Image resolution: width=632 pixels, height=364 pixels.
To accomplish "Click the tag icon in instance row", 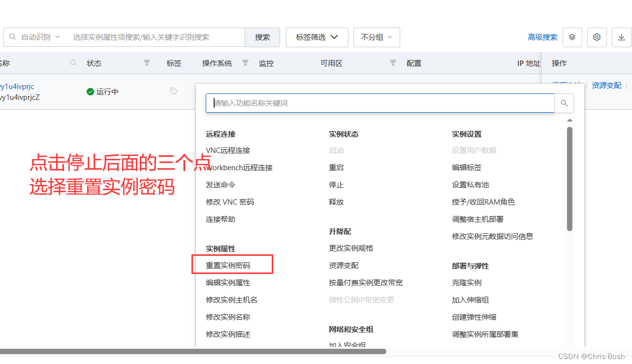I will 173,91.
